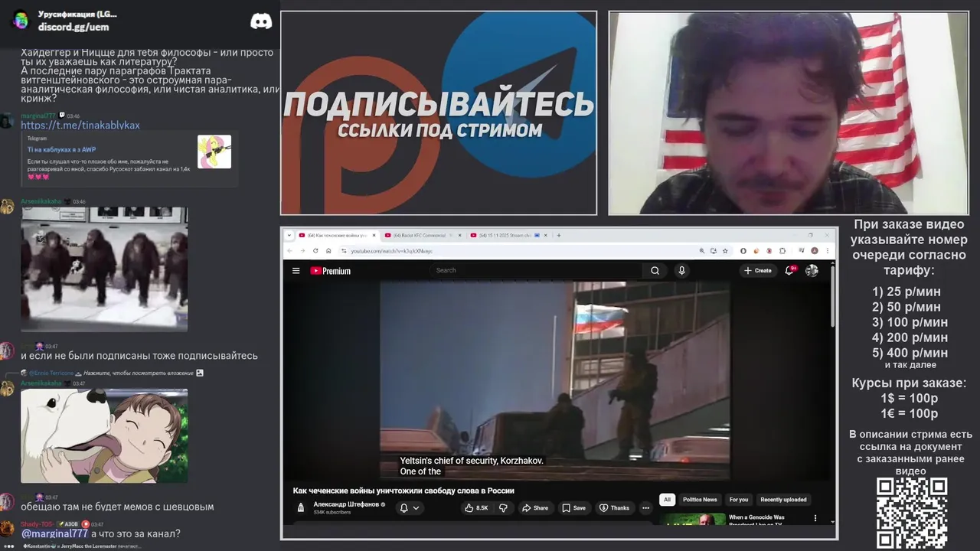The image size is (980, 551).
Task: Click message 'обещаю там не будет мемов'
Action: (x=117, y=507)
